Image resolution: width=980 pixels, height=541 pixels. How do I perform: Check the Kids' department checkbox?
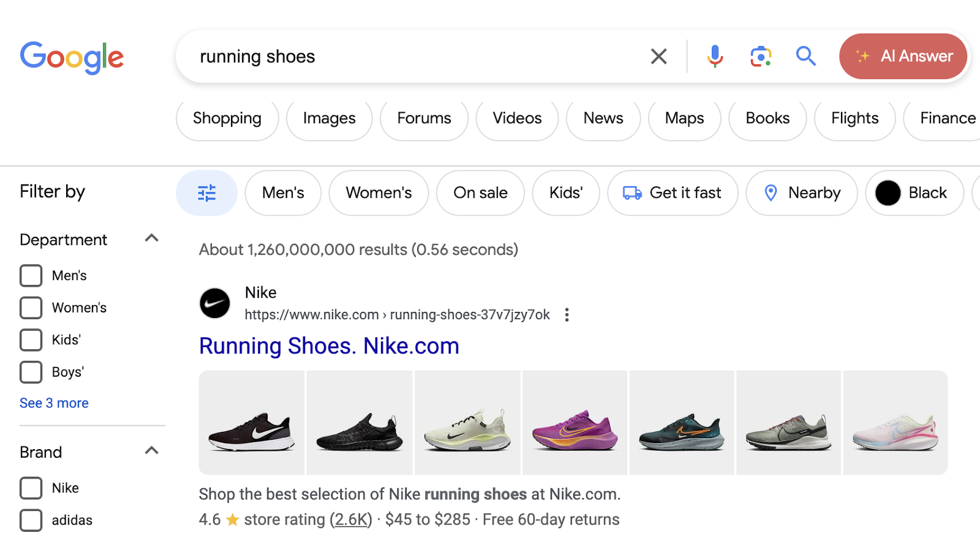[31, 339]
